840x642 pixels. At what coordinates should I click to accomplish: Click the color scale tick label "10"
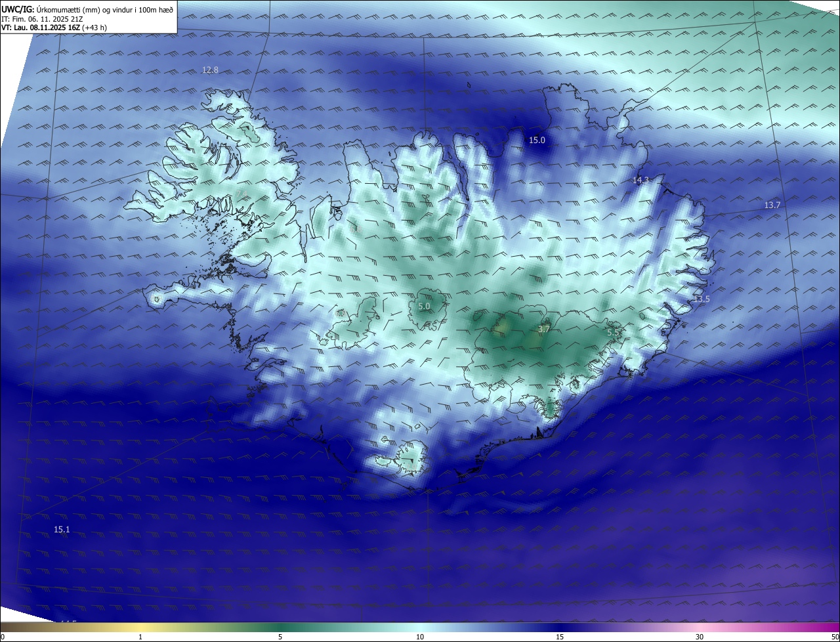pos(420,637)
